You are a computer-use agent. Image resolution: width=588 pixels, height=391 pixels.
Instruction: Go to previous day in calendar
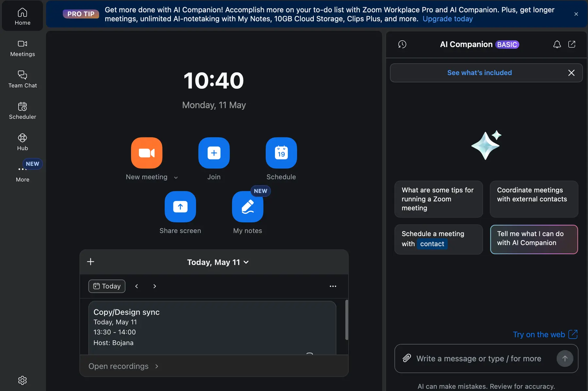coord(137,286)
